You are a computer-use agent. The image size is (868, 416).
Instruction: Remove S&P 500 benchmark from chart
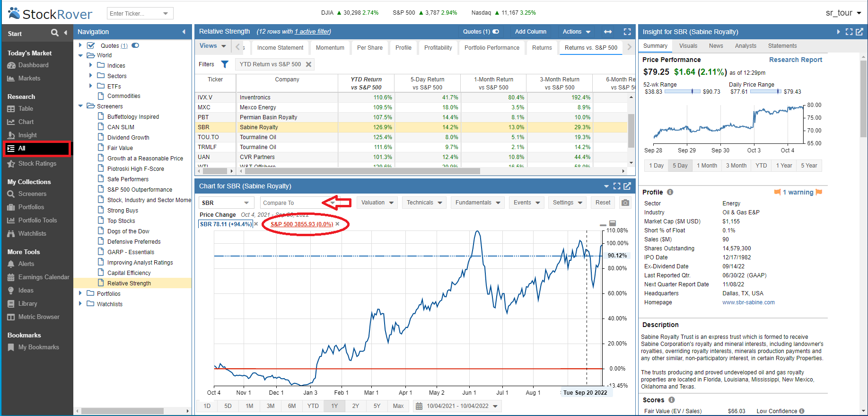coord(337,224)
